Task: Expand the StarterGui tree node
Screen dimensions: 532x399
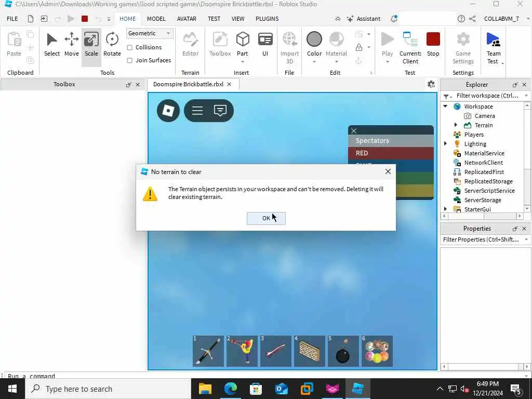Action: tap(445, 209)
